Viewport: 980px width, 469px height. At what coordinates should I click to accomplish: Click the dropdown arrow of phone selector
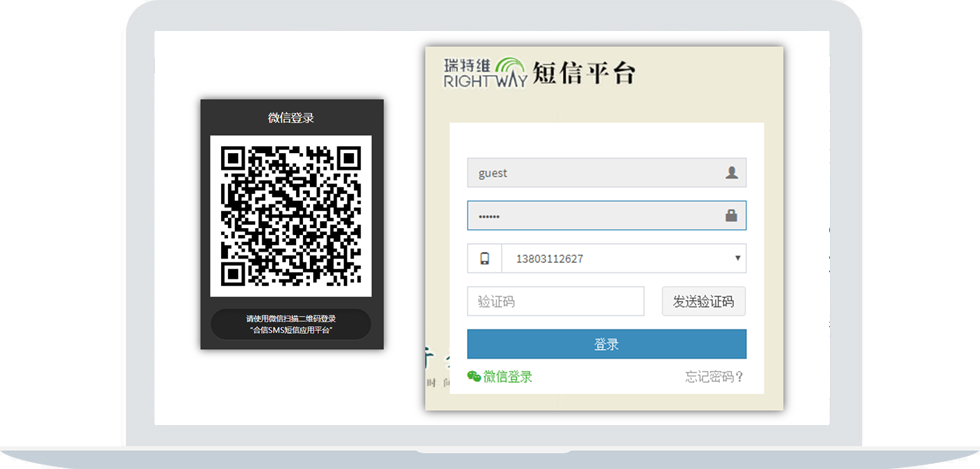tap(738, 258)
